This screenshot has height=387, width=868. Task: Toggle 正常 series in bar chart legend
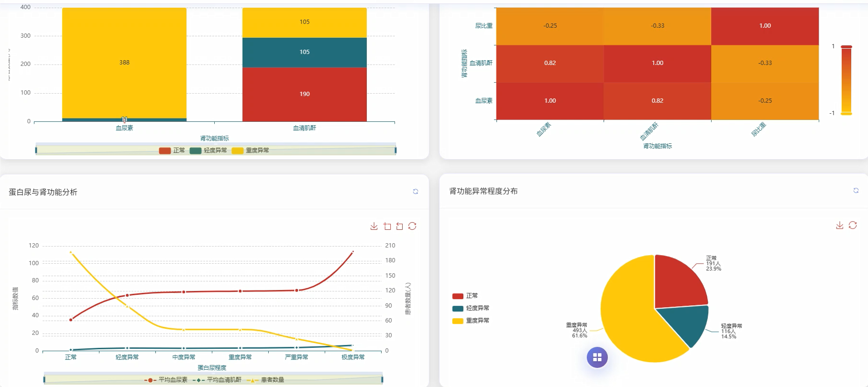(172, 150)
